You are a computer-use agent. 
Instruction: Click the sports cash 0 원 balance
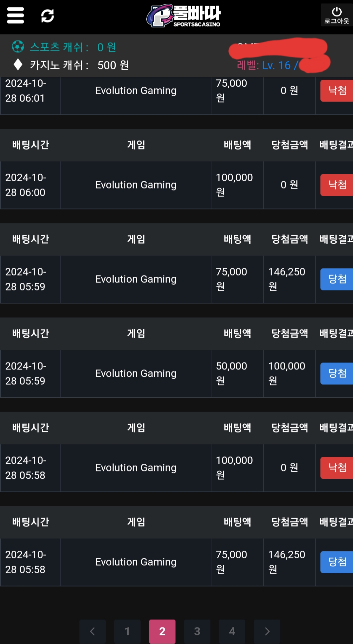point(107,47)
